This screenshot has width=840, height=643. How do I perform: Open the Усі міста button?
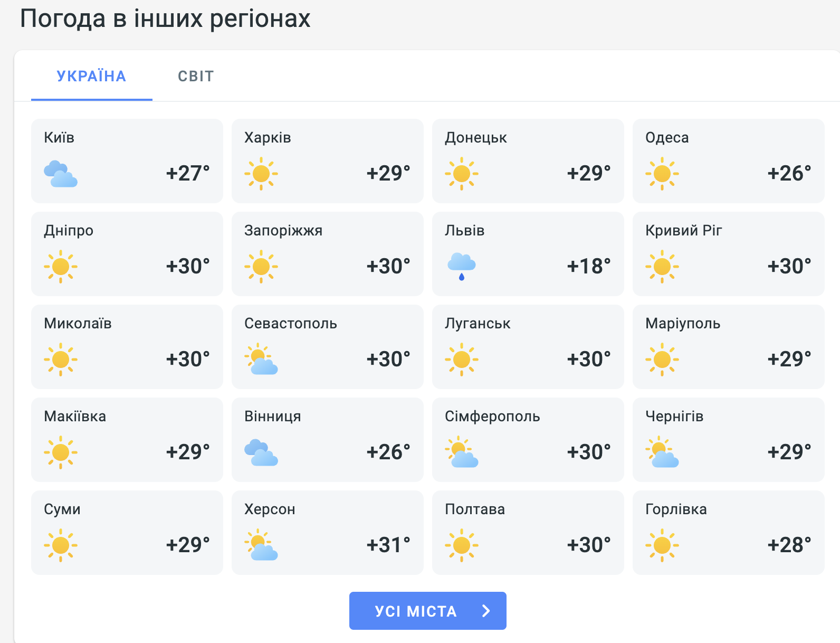point(428,611)
